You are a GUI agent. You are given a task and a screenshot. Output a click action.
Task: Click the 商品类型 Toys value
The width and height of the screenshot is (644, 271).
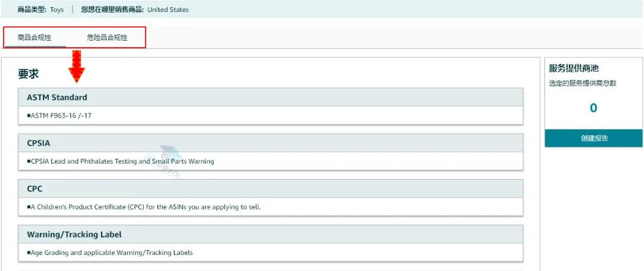pos(57,10)
